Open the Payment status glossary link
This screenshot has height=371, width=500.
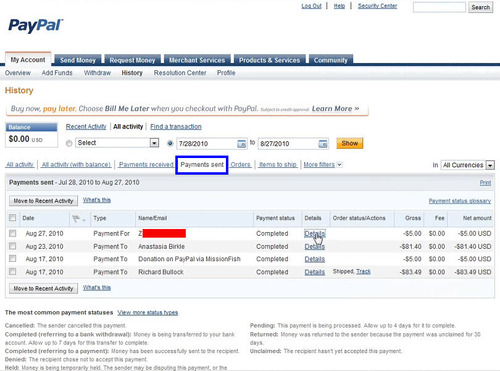[460, 201]
